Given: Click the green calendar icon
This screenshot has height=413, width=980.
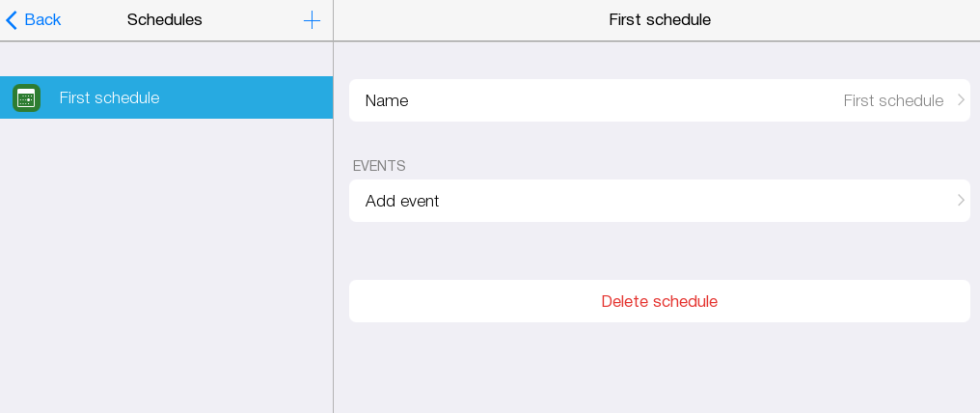Looking at the screenshot, I should (26, 97).
